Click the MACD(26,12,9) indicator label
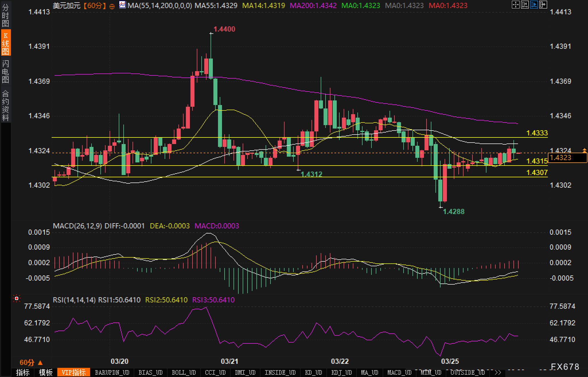This screenshot has width=588, height=377. coord(77,226)
